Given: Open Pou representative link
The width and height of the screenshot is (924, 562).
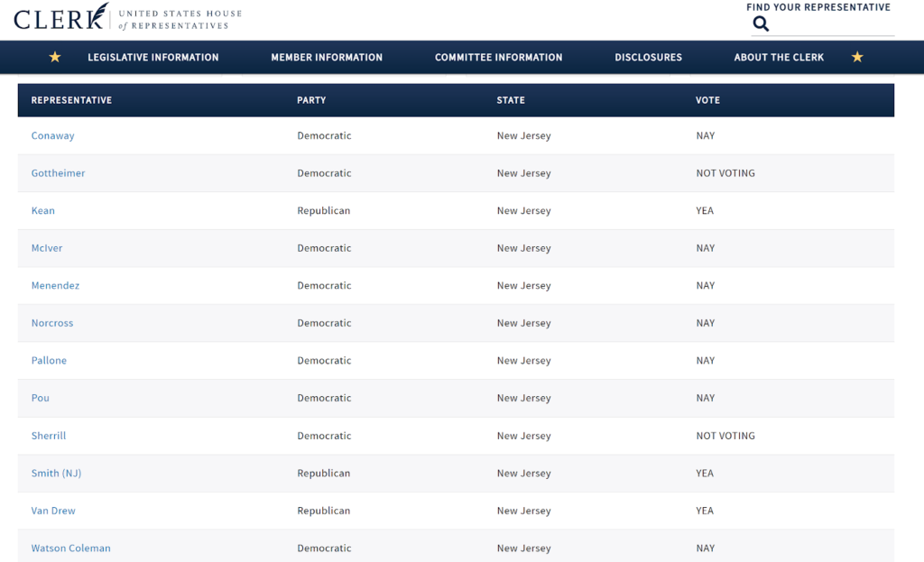Looking at the screenshot, I should (40, 398).
